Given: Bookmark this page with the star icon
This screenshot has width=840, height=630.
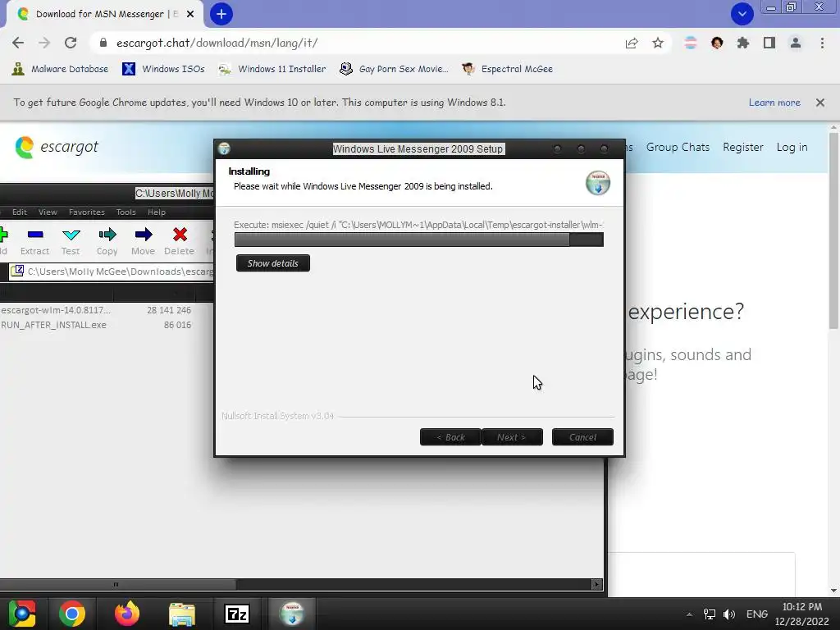Looking at the screenshot, I should tap(658, 43).
